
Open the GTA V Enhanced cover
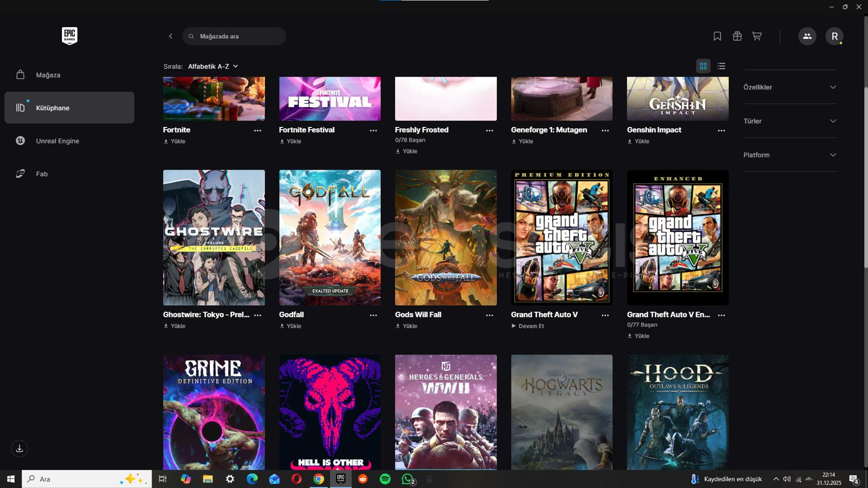coord(678,237)
